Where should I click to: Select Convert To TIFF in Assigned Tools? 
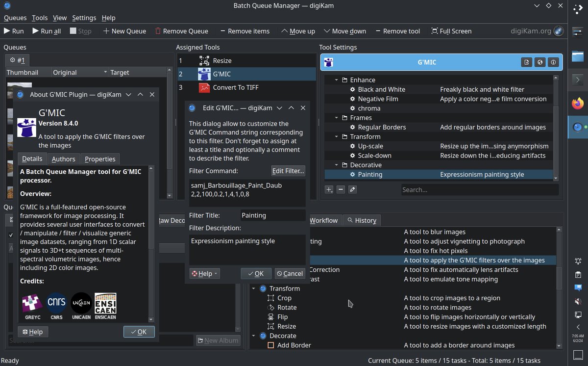247,87
